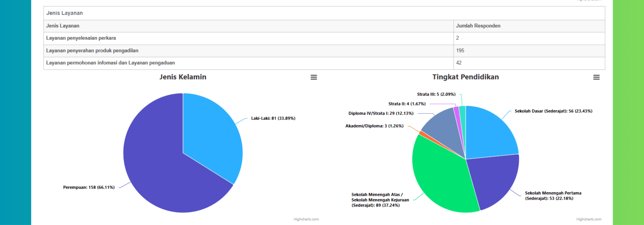Open Highcharts.com link under education chart
This screenshot has width=644, height=225.
(x=589, y=219)
